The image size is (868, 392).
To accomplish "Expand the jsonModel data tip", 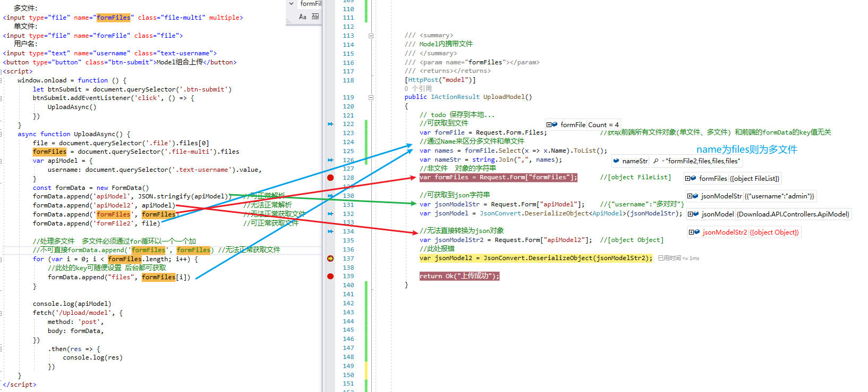I will click(x=690, y=214).
